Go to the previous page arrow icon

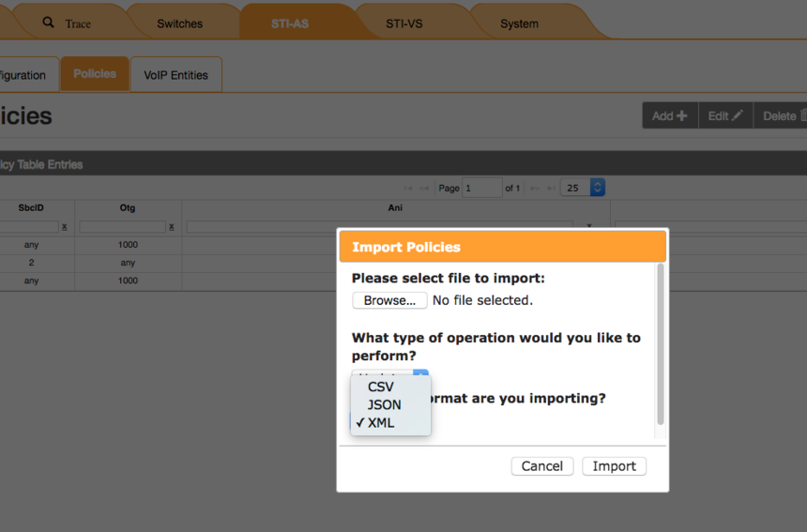coord(423,189)
